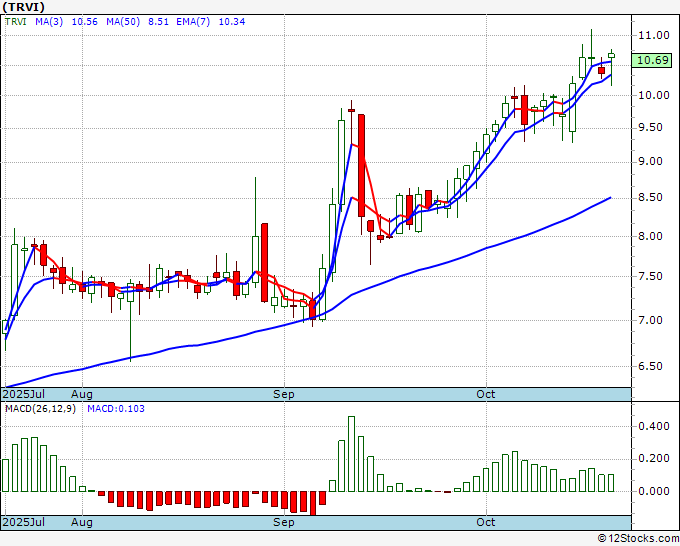Click the 10.69 current price tag
Image resolution: width=680 pixels, height=546 pixels.
(651, 60)
